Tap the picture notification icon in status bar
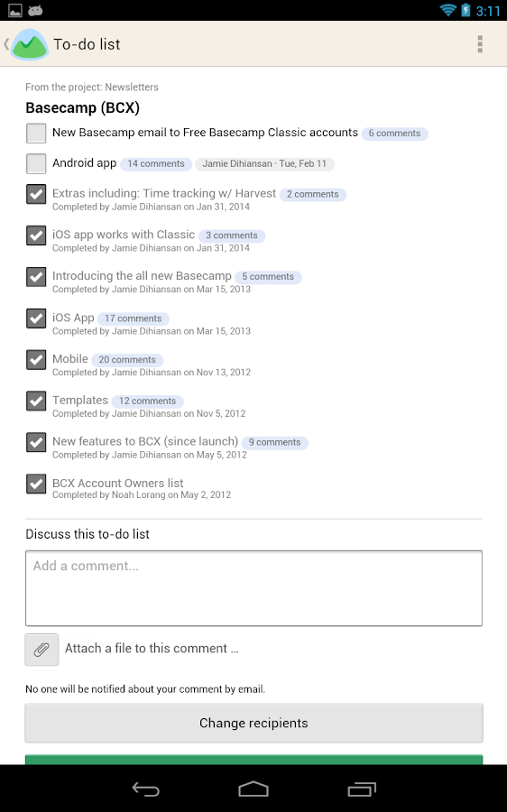 [x=15, y=10]
